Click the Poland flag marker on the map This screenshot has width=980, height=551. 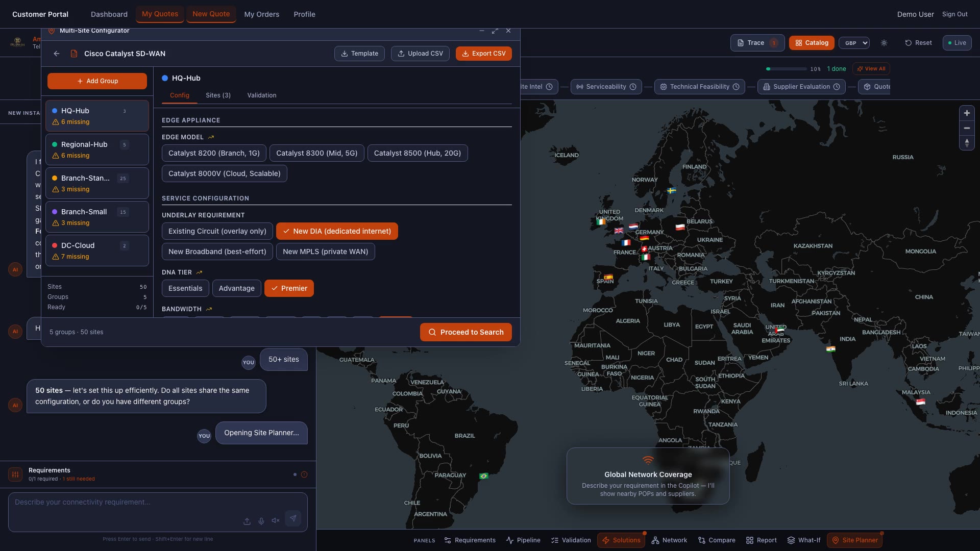tap(680, 228)
